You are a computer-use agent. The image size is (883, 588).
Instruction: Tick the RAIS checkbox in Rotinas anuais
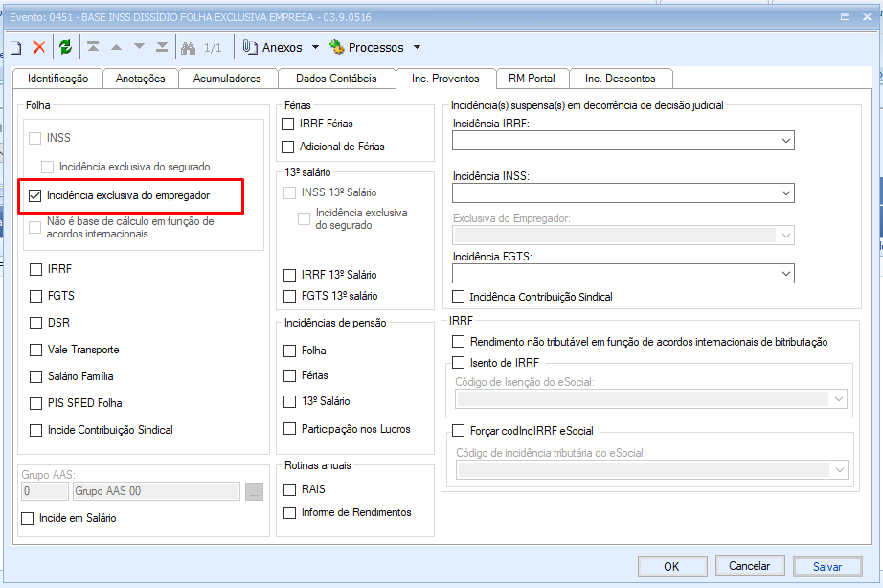click(288, 489)
